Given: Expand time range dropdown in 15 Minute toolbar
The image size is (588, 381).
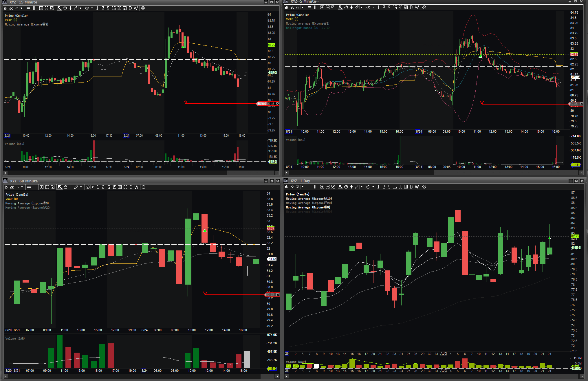Looking at the screenshot, I should tap(92, 8).
